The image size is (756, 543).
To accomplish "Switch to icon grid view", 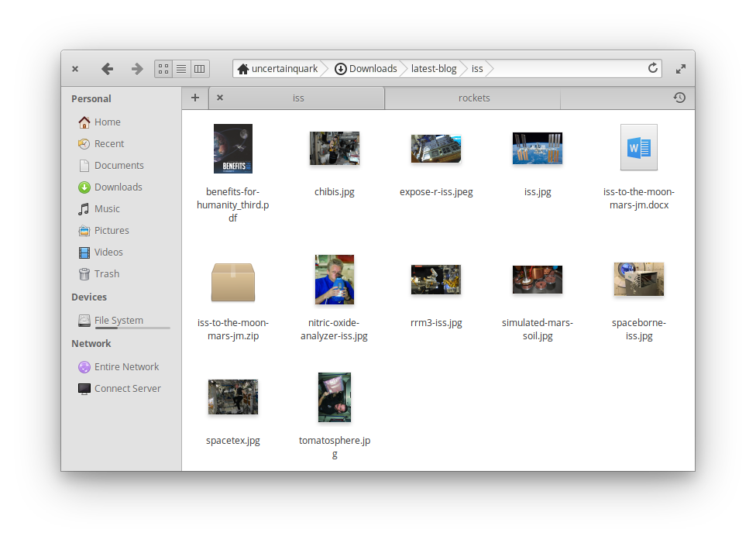I will (163, 69).
